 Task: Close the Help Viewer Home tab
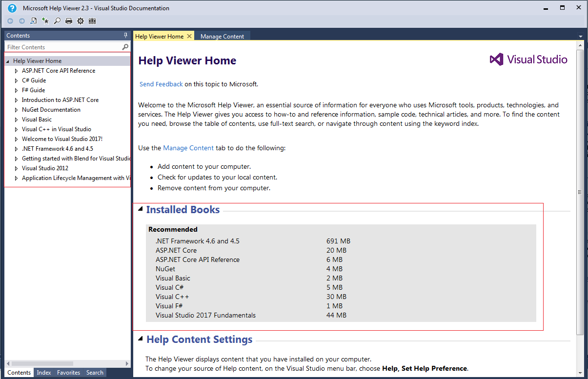(x=189, y=36)
